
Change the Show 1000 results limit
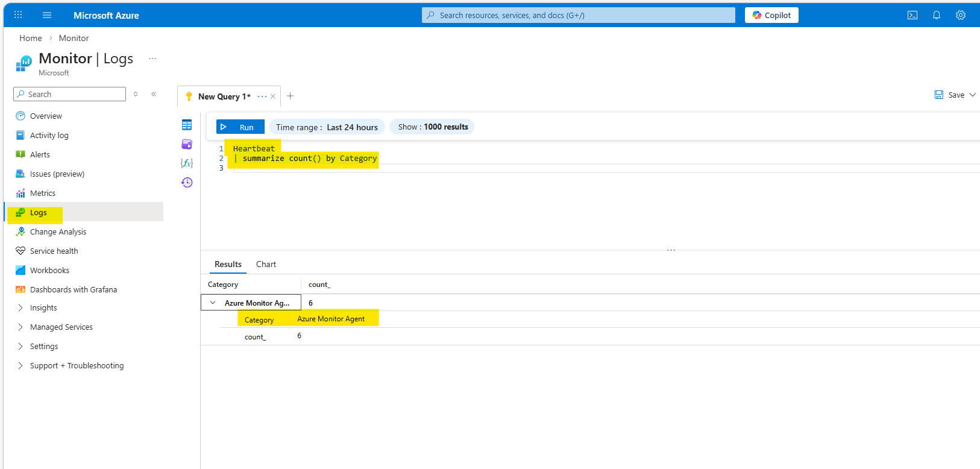432,127
